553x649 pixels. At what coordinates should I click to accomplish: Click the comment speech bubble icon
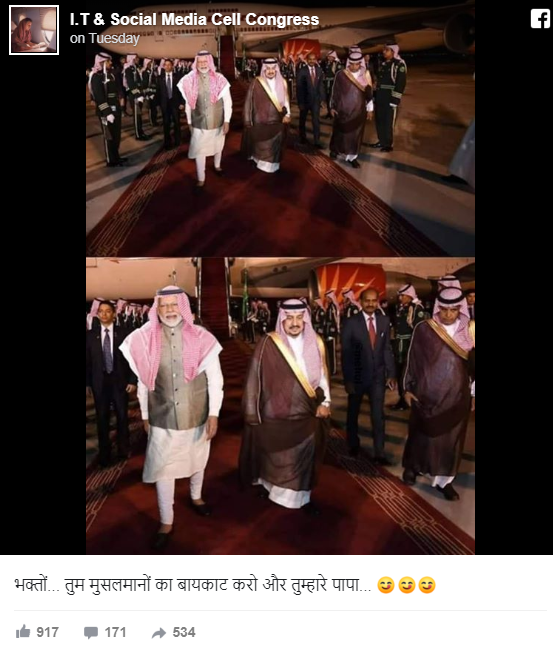click(x=91, y=632)
